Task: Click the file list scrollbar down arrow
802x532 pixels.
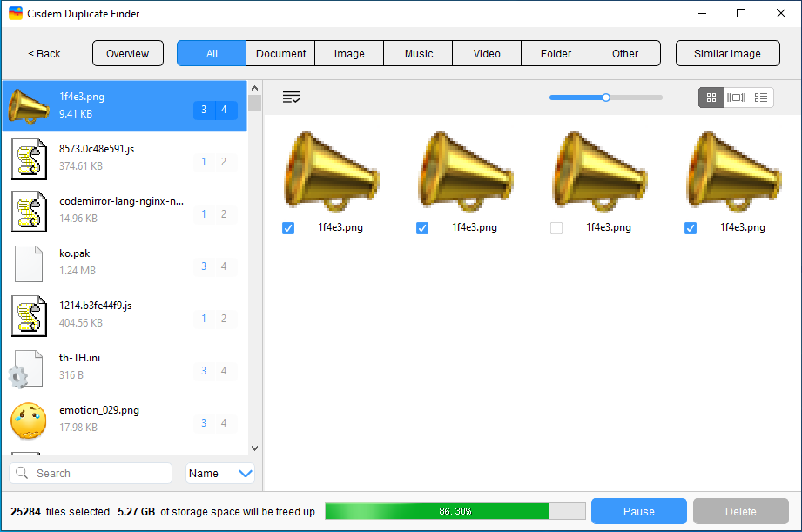Action: tap(255, 448)
